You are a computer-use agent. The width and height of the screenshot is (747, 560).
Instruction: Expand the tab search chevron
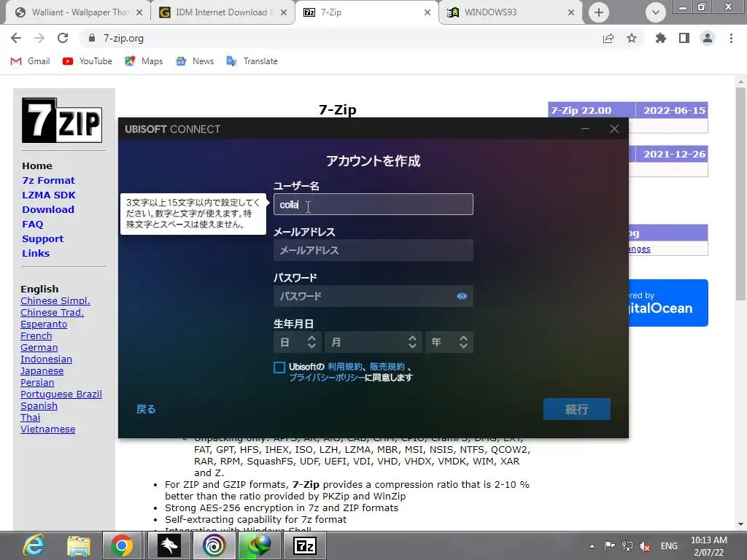(x=656, y=12)
